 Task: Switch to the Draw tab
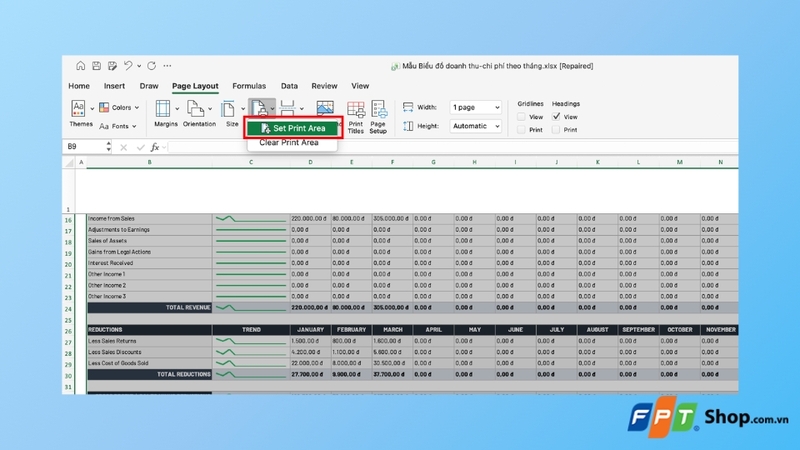(x=149, y=86)
